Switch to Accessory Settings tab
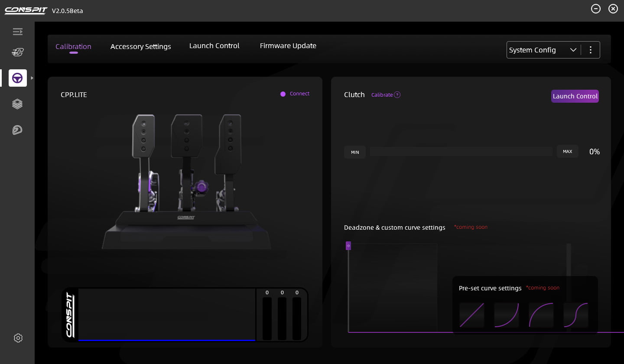 coord(140,46)
